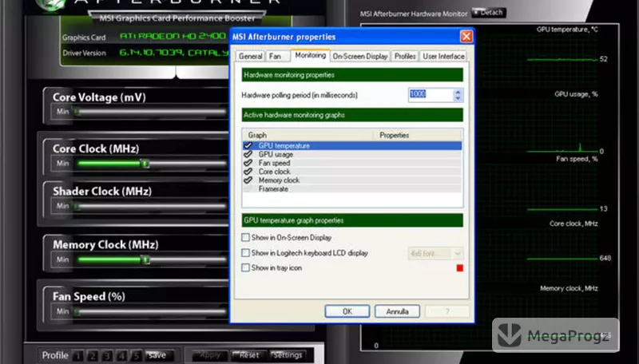Select the GPU usage graph row text

276,154
